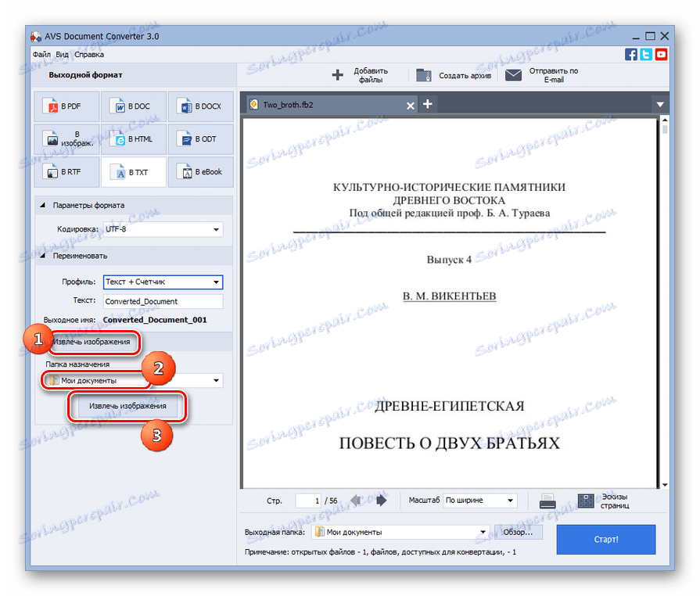Select the ODT output format

200,139
